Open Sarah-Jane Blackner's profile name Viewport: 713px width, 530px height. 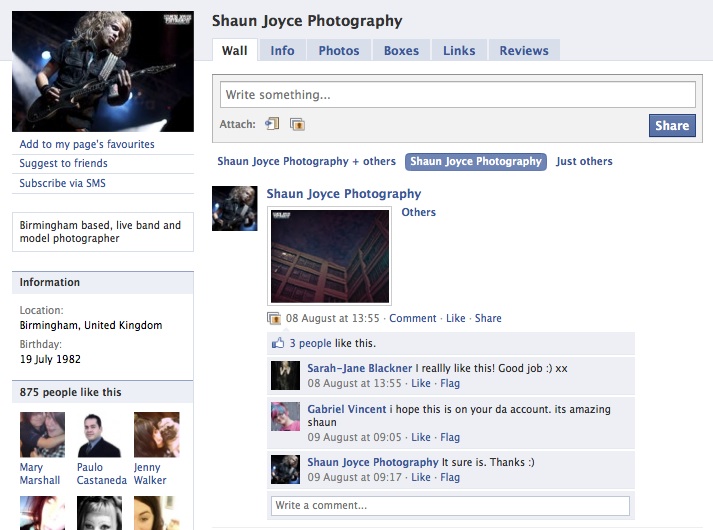[x=359, y=368]
